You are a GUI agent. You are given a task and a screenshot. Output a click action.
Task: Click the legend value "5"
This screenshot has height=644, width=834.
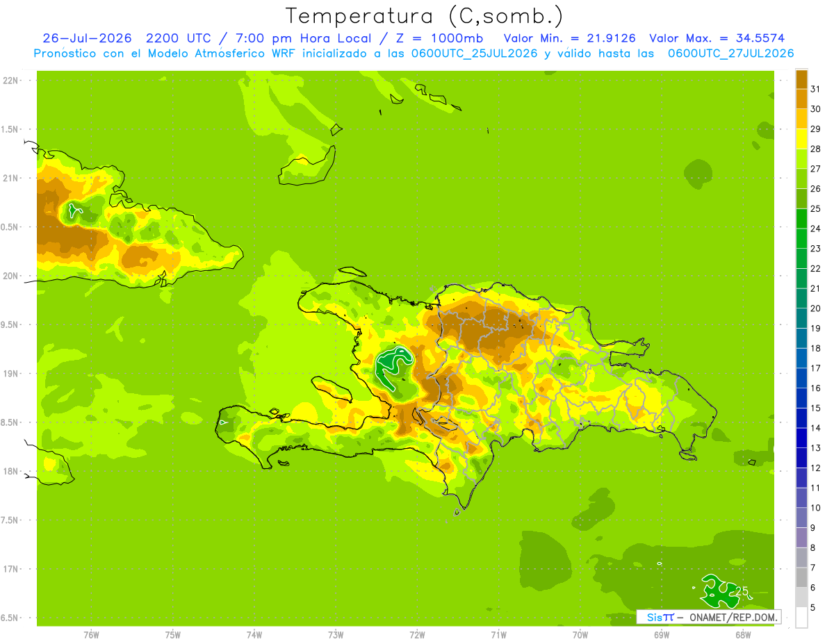coord(815,608)
